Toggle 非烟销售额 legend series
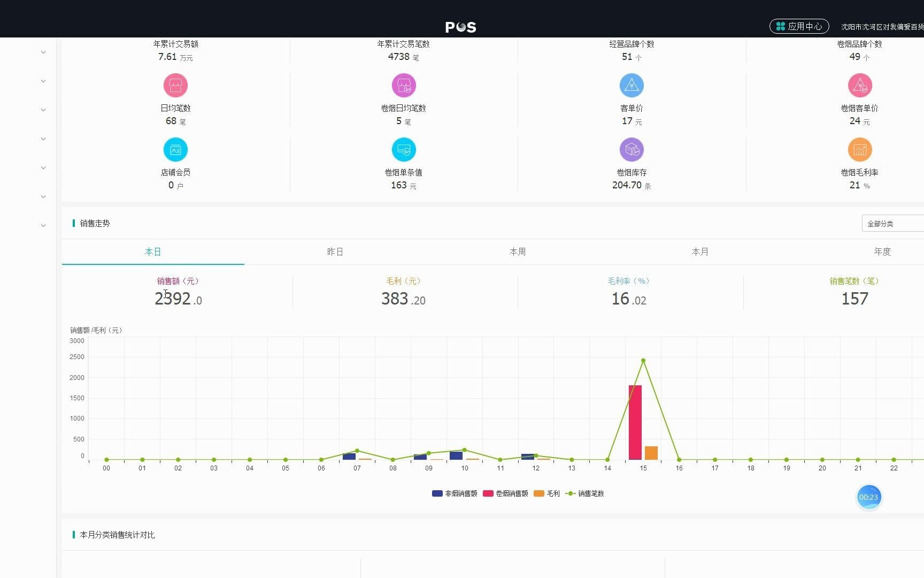 [455, 493]
